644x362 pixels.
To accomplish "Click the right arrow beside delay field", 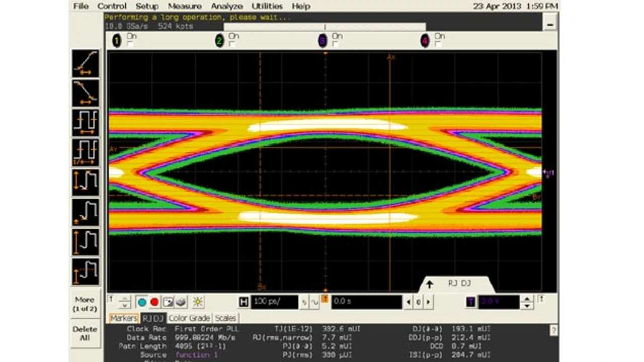I will 428,302.
